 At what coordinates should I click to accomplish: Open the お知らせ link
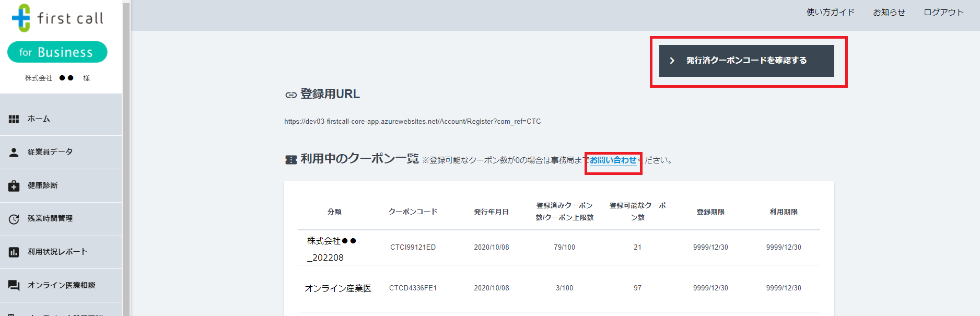pyautogui.click(x=889, y=12)
